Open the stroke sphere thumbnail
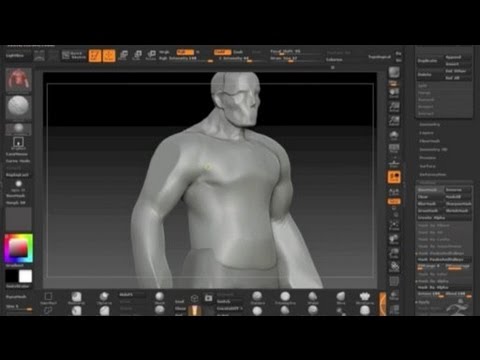 [x=18, y=107]
